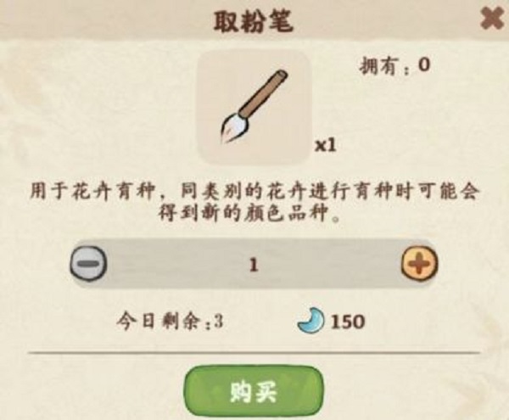Viewport: 509px width, 420px height.
Task: Click the 购买 green buy button
Action: pos(255,393)
